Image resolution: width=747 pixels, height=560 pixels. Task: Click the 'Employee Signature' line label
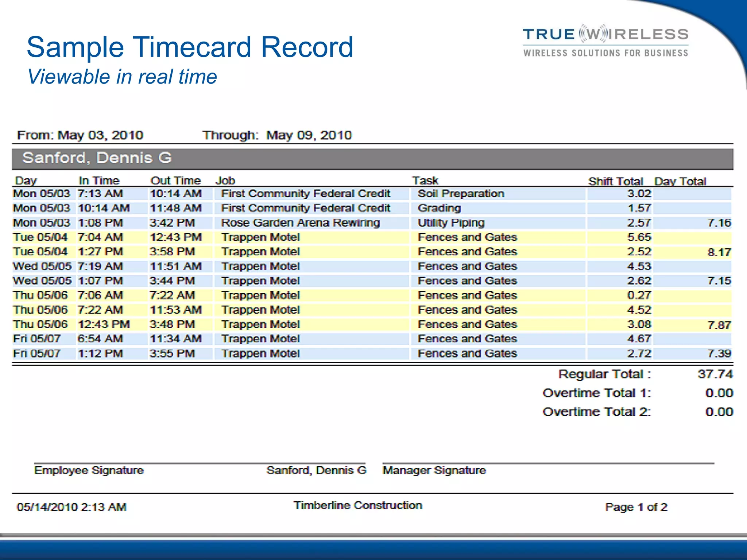point(89,471)
